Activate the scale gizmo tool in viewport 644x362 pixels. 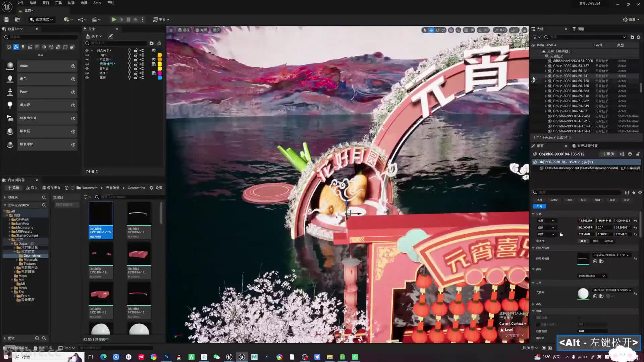coord(443,30)
